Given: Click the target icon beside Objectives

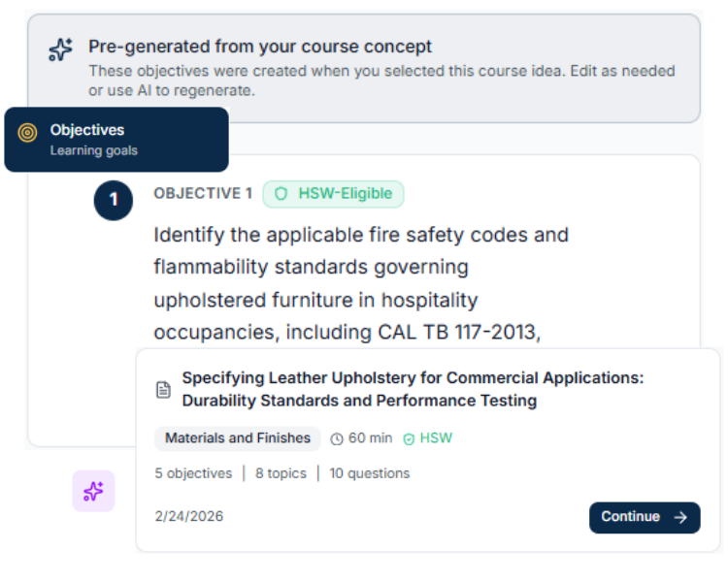Looking at the screenshot, I should 28,132.
